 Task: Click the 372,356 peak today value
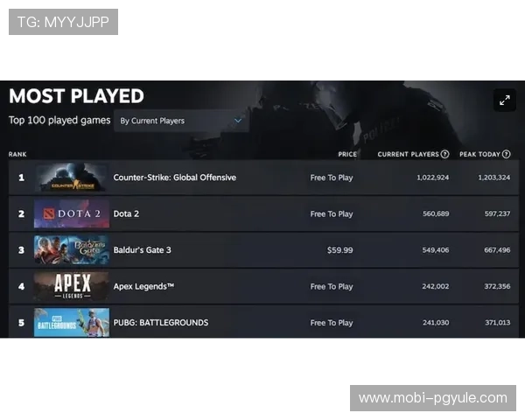point(497,286)
